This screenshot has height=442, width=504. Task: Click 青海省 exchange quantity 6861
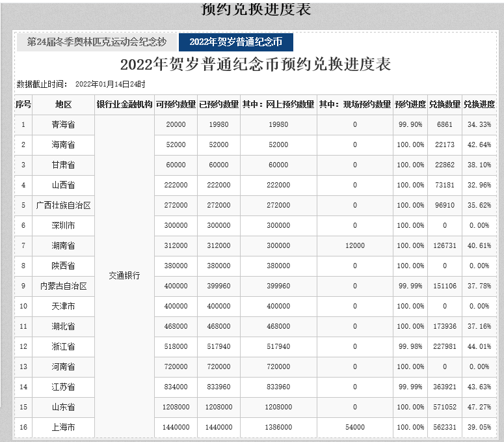(x=445, y=124)
